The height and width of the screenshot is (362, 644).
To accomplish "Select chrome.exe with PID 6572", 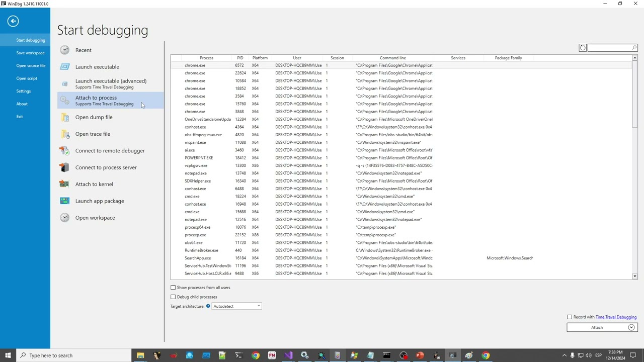I will coord(401,65).
